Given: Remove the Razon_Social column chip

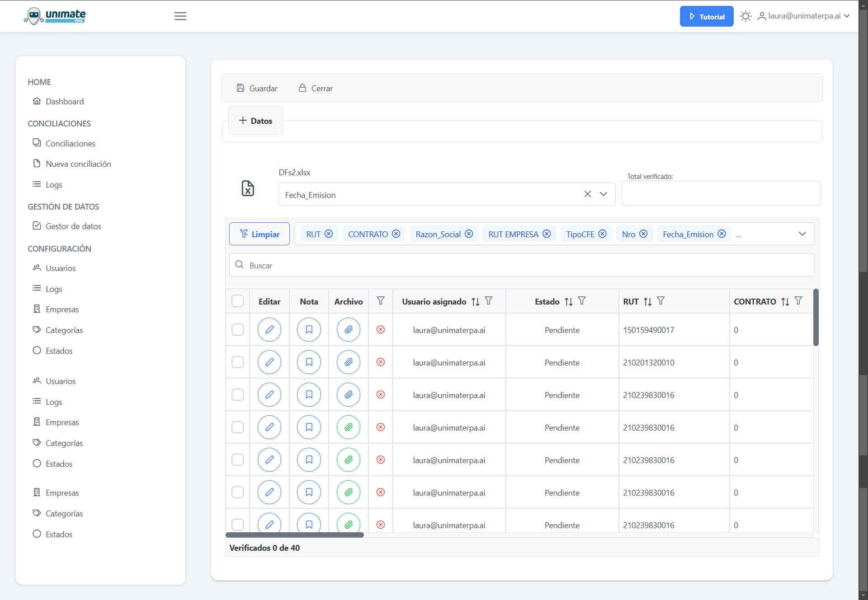Looking at the screenshot, I should [x=469, y=234].
